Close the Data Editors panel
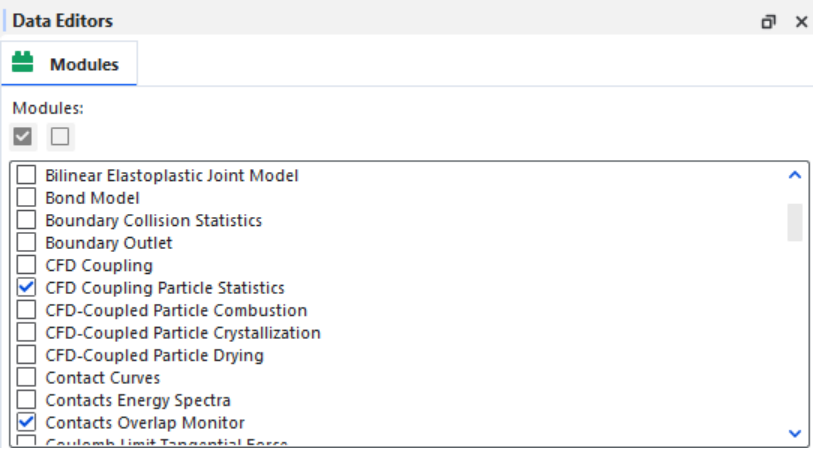Image resolution: width=813 pixels, height=449 pixels. (x=801, y=22)
